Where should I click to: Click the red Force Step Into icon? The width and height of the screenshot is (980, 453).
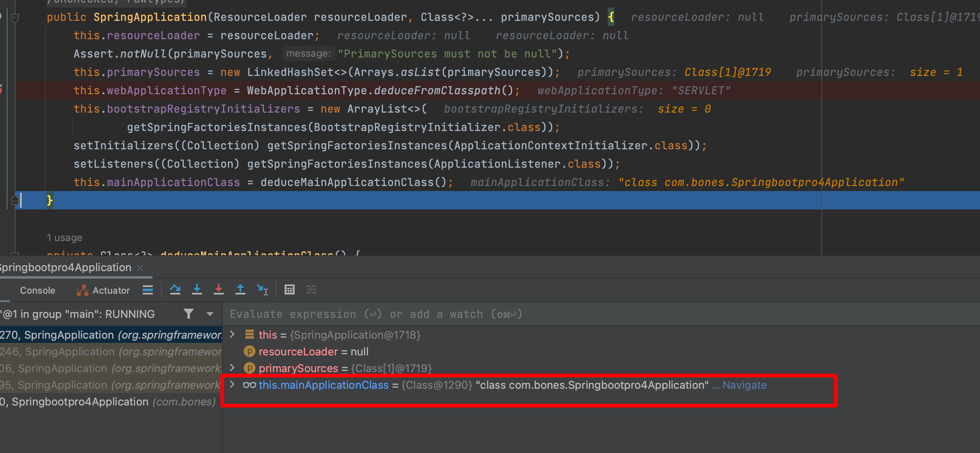point(219,289)
